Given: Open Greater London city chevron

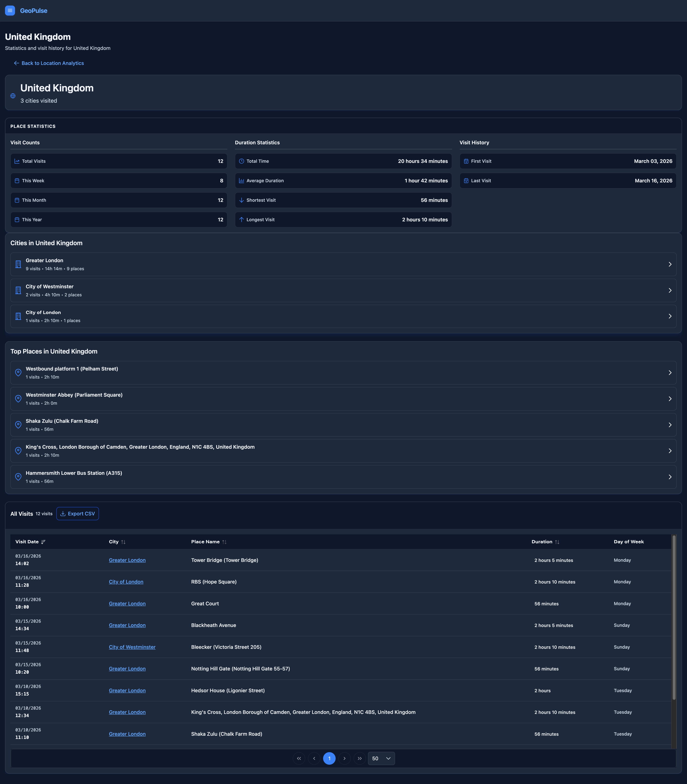Looking at the screenshot, I should 670,264.
